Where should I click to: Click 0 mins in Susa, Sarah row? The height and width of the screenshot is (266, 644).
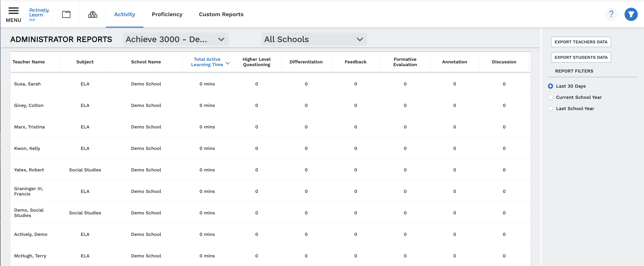(207, 84)
